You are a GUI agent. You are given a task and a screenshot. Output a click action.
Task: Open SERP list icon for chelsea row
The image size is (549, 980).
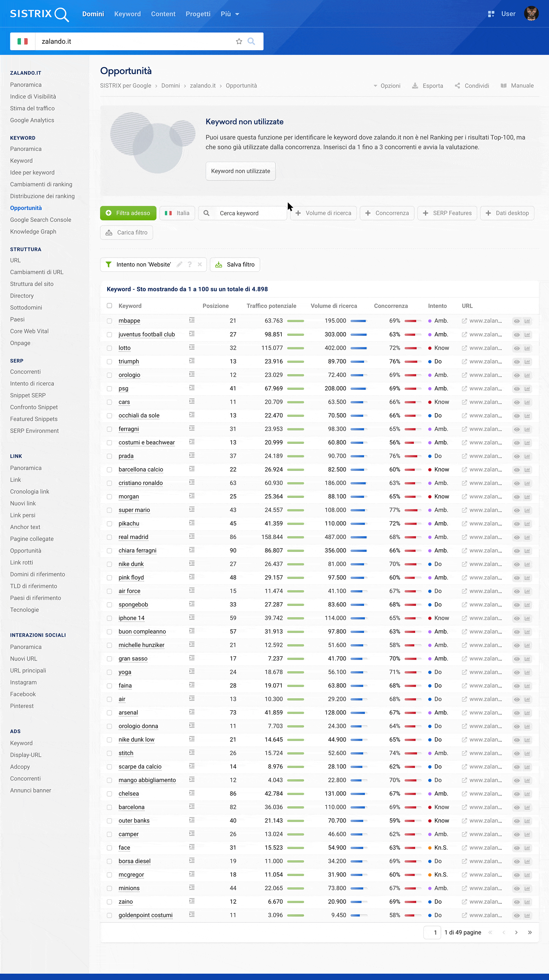tap(192, 793)
